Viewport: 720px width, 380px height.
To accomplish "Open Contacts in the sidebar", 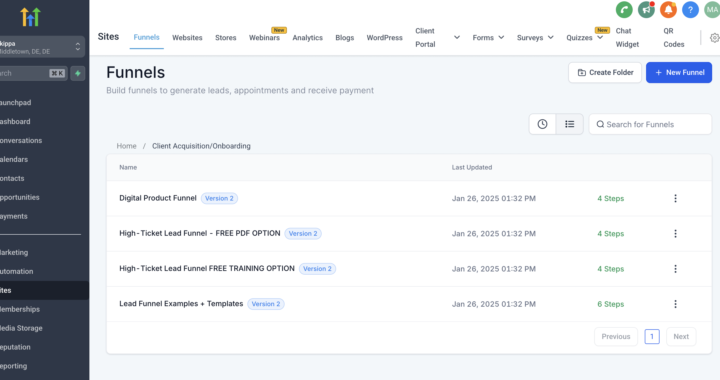I will coord(12,178).
